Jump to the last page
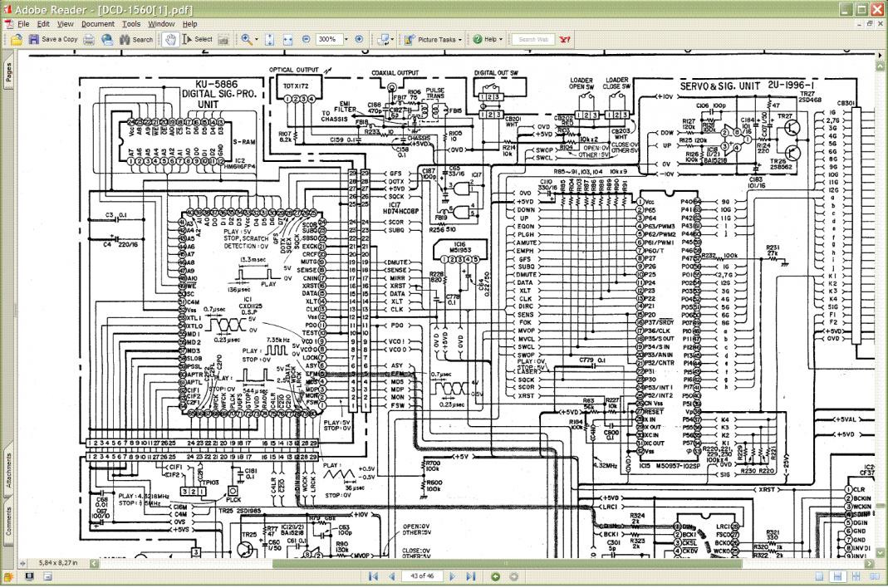 471,576
